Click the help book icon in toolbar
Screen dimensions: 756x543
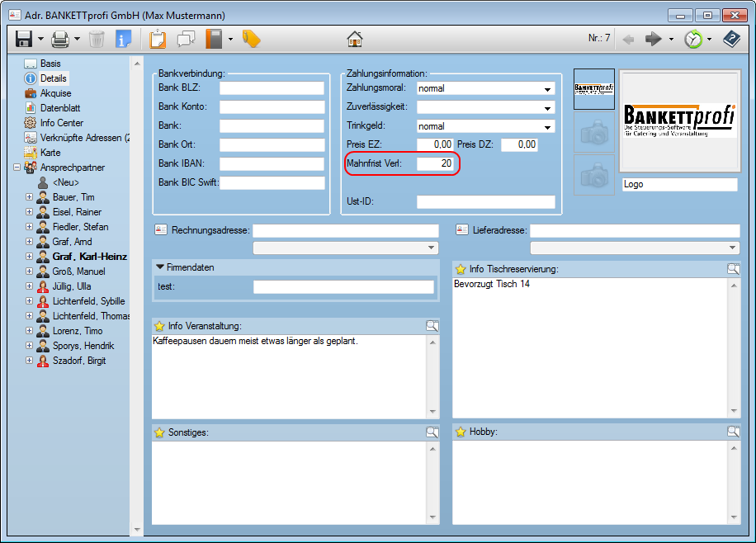(731, 39)
